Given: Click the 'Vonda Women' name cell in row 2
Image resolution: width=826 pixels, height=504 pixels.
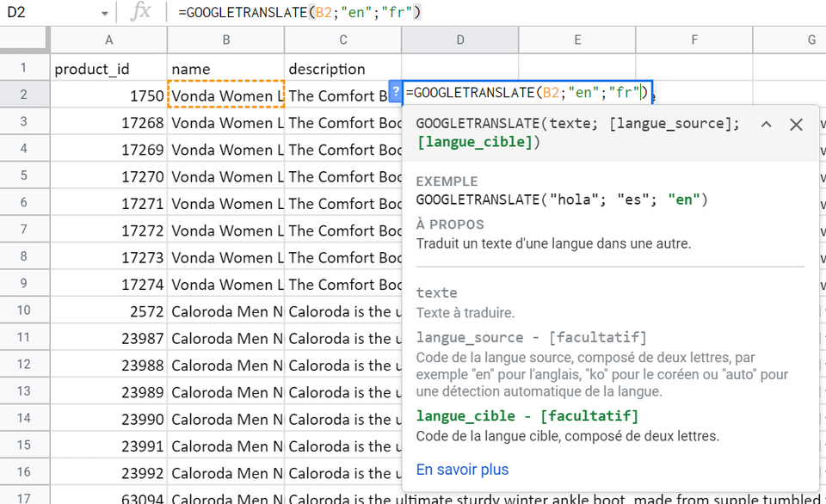Looking at the screenshot, I should [226, 95].
